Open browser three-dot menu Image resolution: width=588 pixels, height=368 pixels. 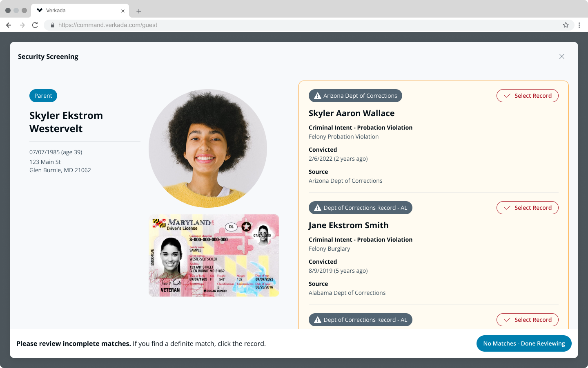(579, 25)
